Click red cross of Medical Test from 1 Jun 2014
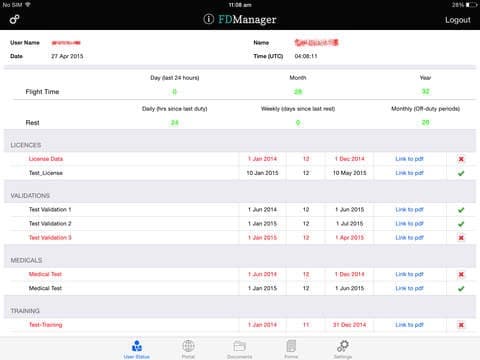Viewport: 480px width, 360px height. coord(461,274)
